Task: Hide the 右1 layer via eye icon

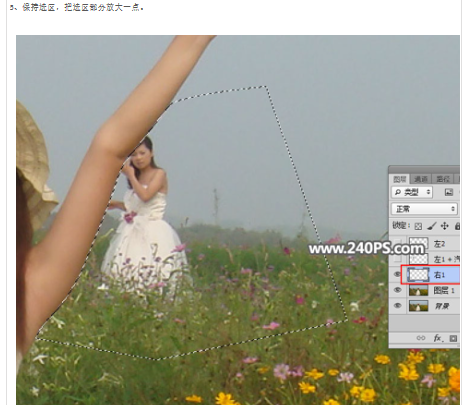Action: click(397, 274)
